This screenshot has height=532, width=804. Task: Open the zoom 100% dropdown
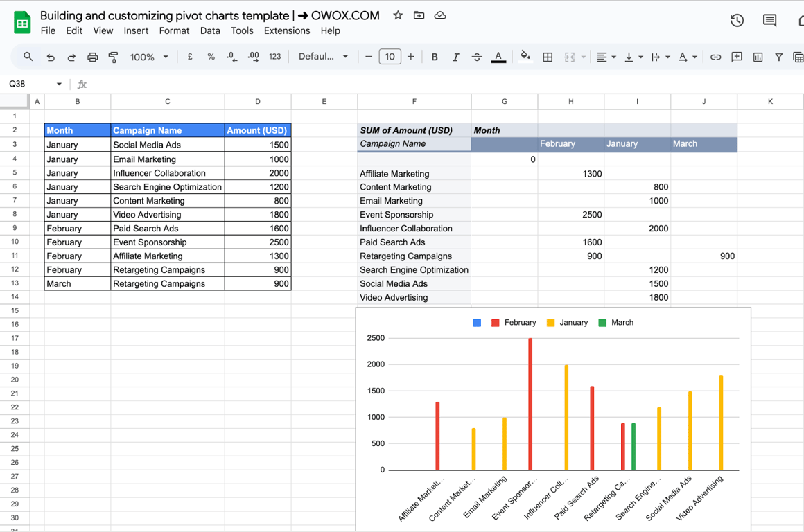pyautogui.click(x=149, y=57)
